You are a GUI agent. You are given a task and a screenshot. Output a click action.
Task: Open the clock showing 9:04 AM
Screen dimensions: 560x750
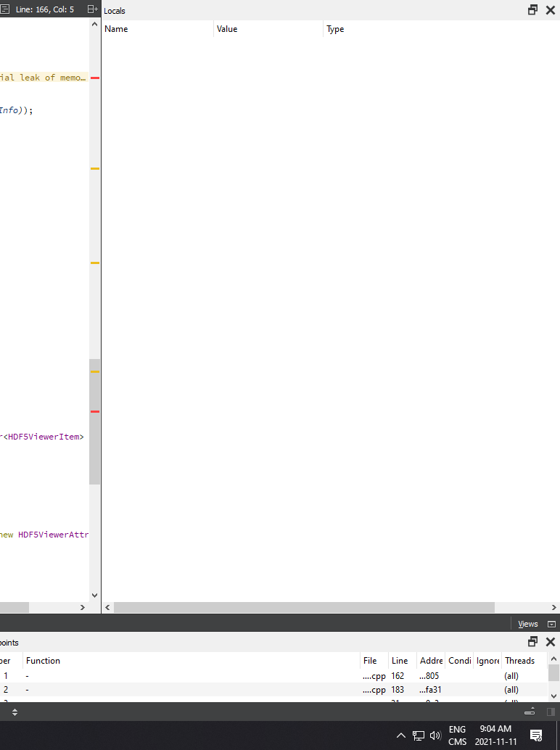(x=495, y=735)
